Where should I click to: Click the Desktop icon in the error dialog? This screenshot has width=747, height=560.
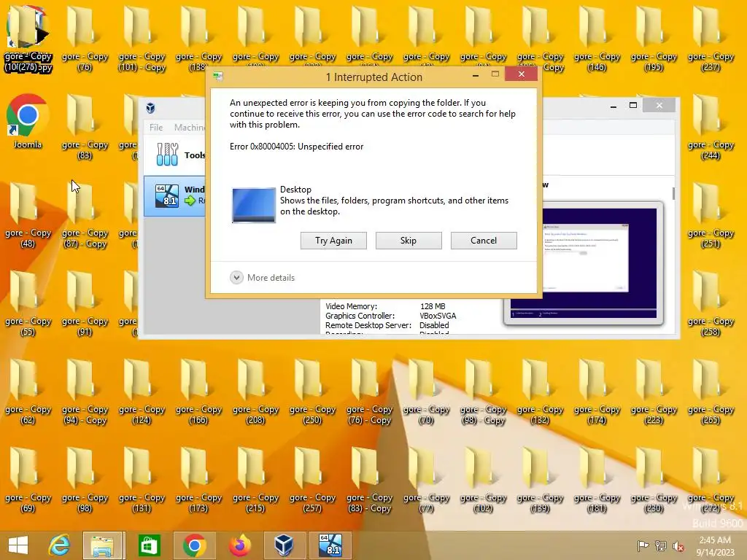tap(253, 205)
